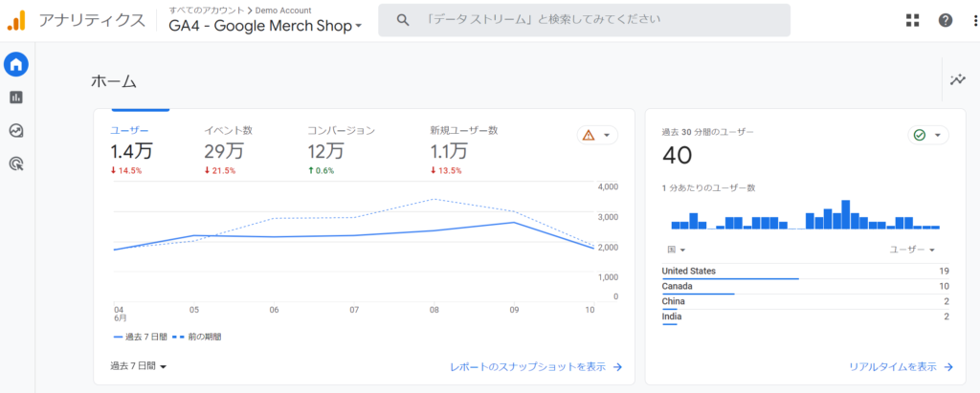Open the Insights sparkle icon

957,80
